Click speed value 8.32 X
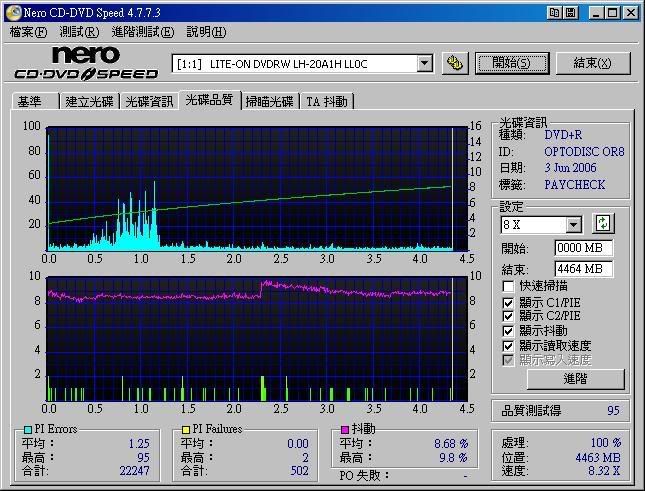 [x=604, y=471]
